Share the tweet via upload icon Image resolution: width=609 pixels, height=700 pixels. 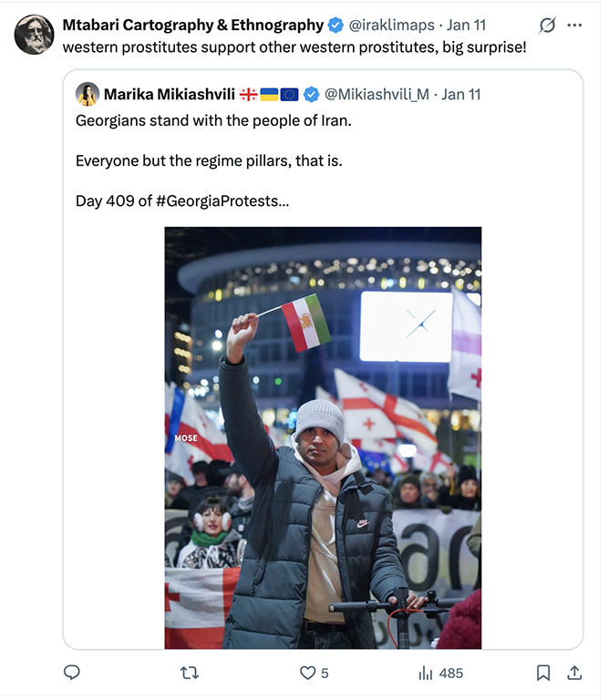pos(574,673)
